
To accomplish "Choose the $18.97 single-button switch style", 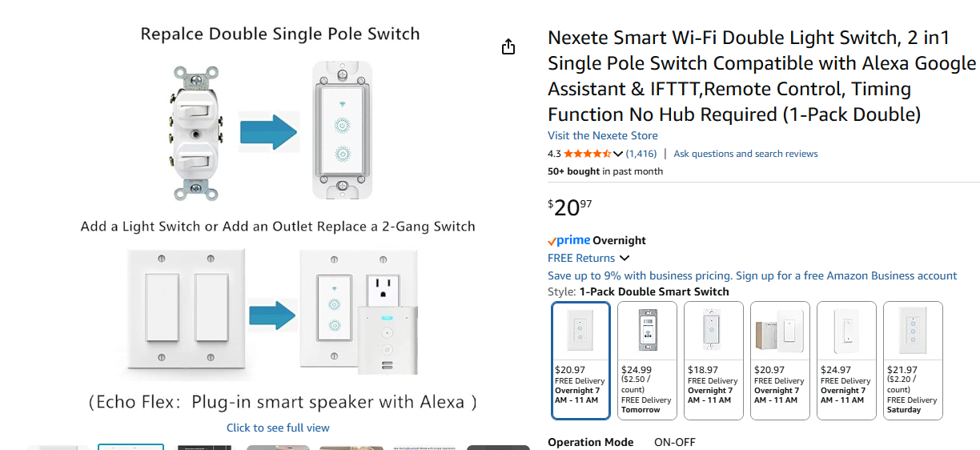I will (713, 360).
